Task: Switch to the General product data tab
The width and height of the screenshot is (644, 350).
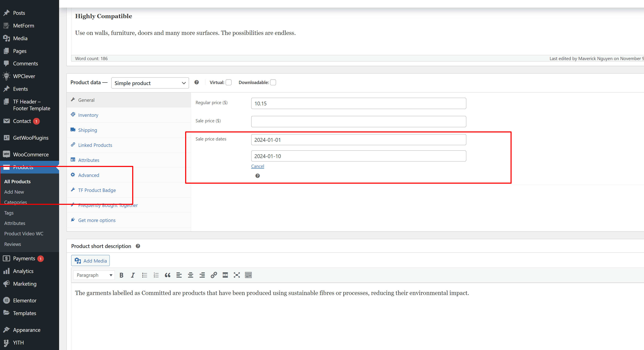Action: tap(129, 100)
